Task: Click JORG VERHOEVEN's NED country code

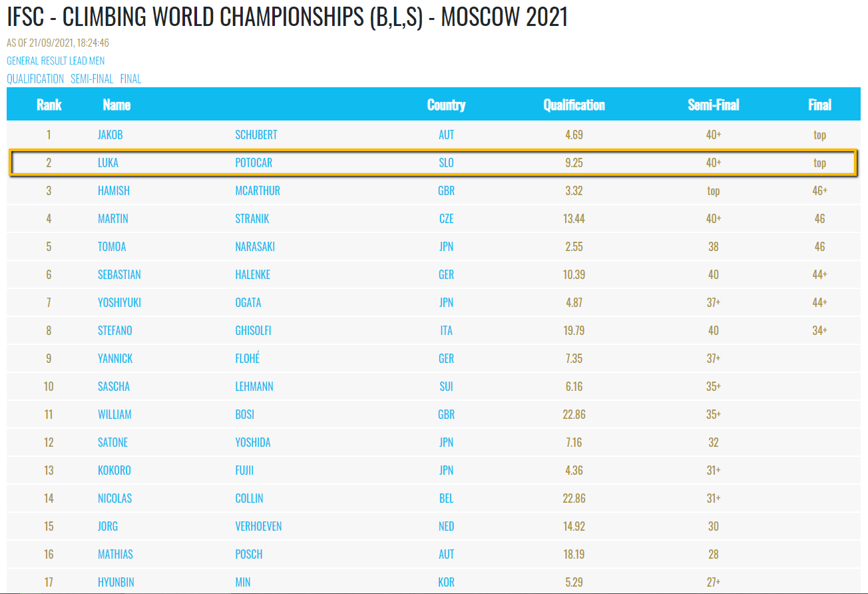Action: [x=446, y=526]
